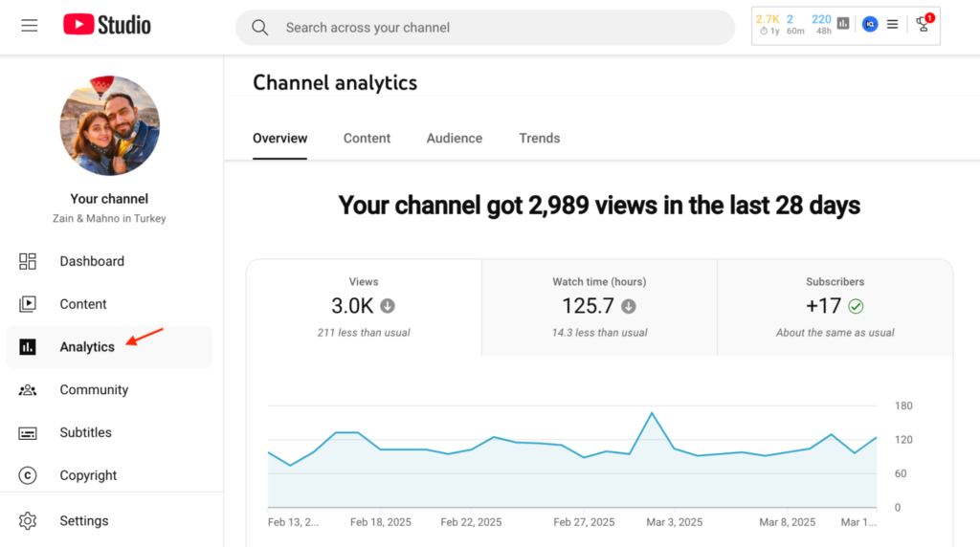Open the Content analytics tab
Image resolution: width=980 pixels, height=547 pixels.
pyautogui.click(x=367, y=139)
